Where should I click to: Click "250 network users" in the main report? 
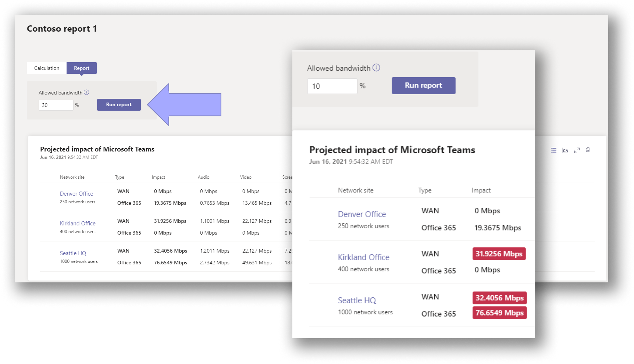tap(78, 202)
